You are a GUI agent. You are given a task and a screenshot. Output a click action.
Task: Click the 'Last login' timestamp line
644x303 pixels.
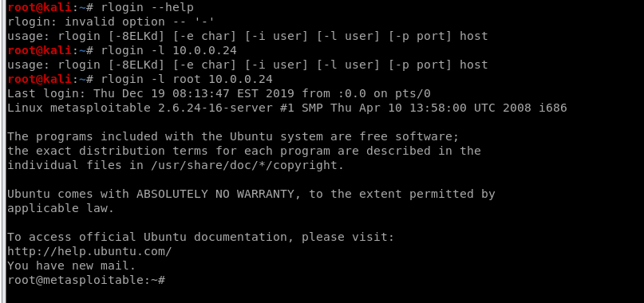pos(219,93)
